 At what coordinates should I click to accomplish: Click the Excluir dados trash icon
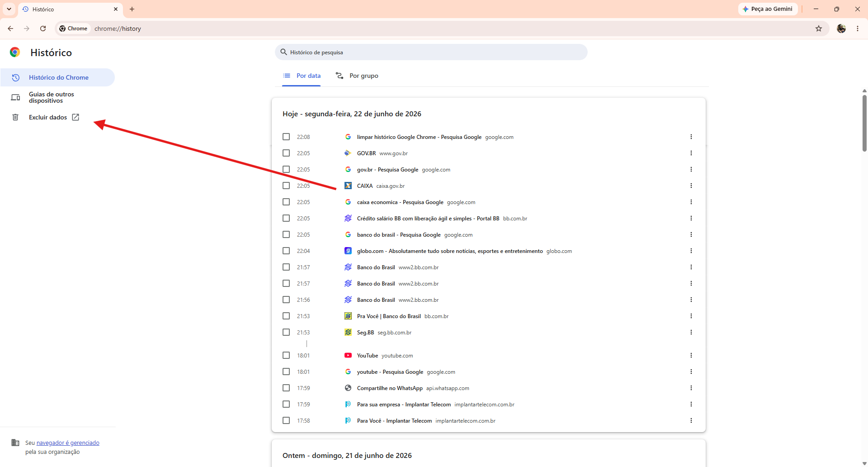[x=15, y=117]
